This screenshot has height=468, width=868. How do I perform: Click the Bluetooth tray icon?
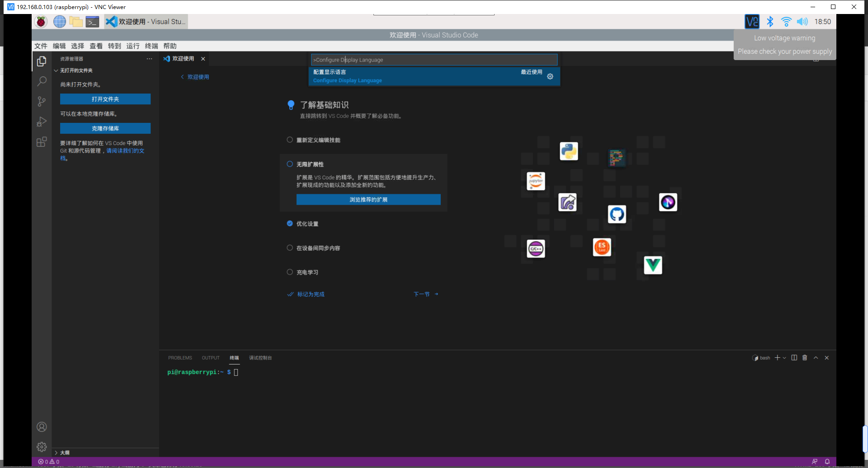pos(770,21)
